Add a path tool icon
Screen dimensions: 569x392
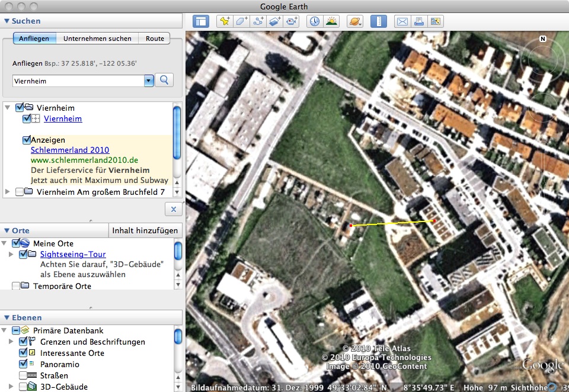pos(258,21)
